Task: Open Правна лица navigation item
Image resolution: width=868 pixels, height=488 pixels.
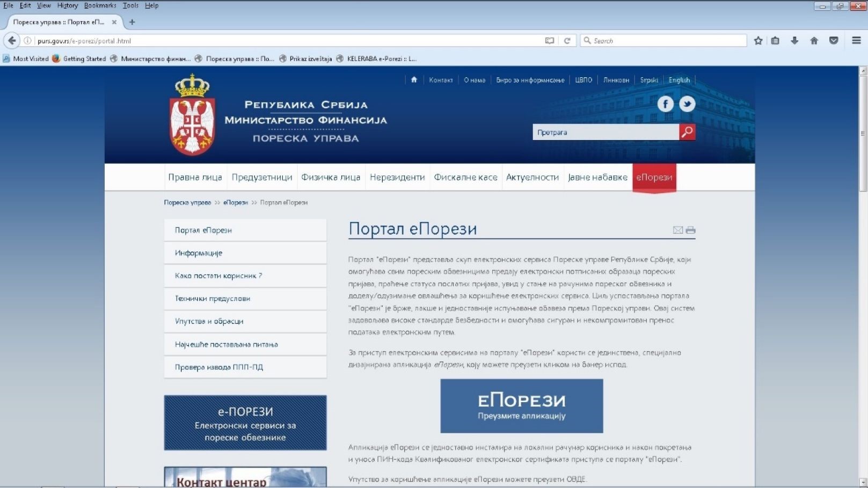Action: [195, 178]
